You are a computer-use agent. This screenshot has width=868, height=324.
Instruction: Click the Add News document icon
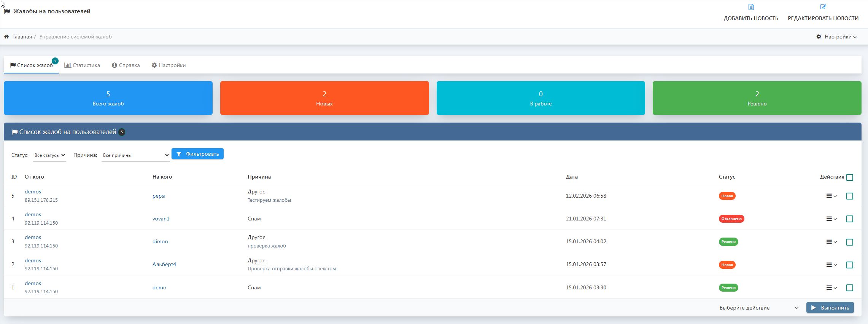751,7
